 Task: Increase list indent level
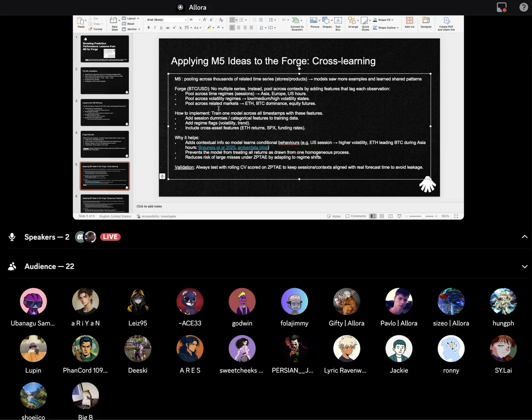[x=261, y=20]
